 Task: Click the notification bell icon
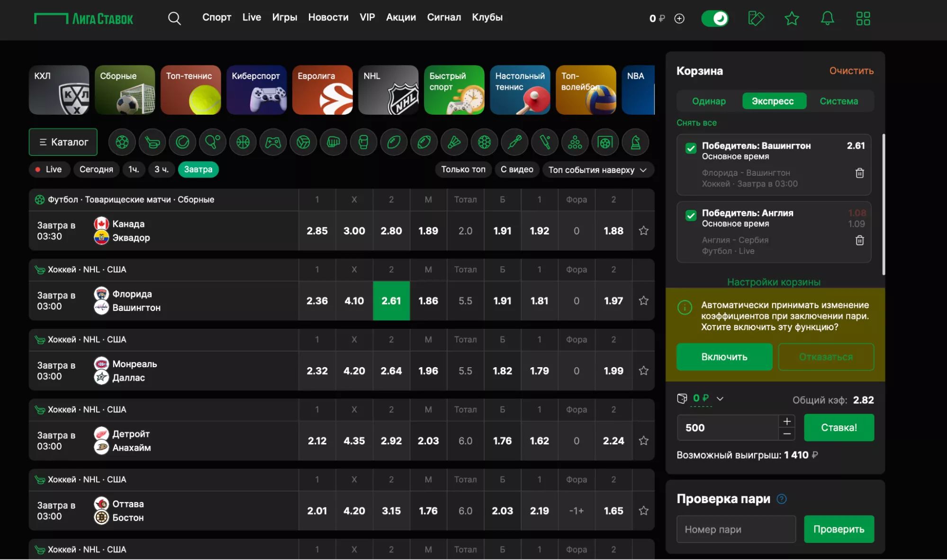(x=827, y=18)
